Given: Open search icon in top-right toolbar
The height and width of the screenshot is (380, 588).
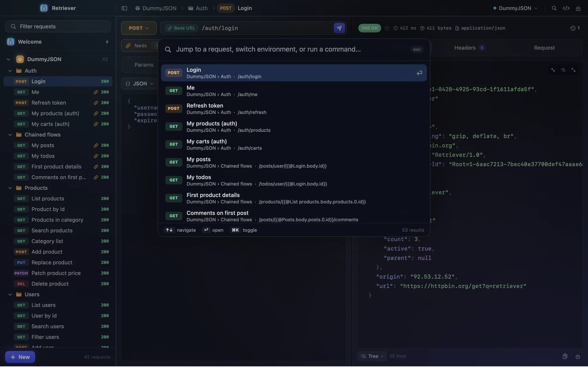Looking at the screenshot, I should click(x=554, y=8).
